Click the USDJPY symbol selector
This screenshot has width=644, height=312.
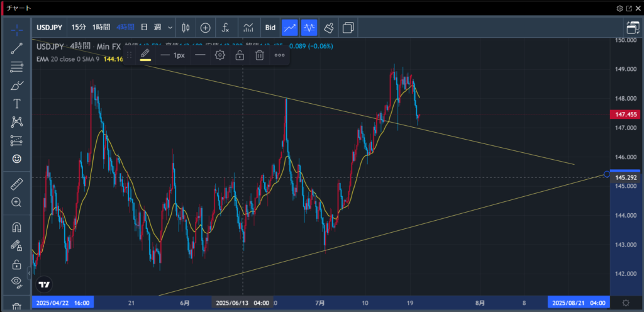[x=49, y=28]
